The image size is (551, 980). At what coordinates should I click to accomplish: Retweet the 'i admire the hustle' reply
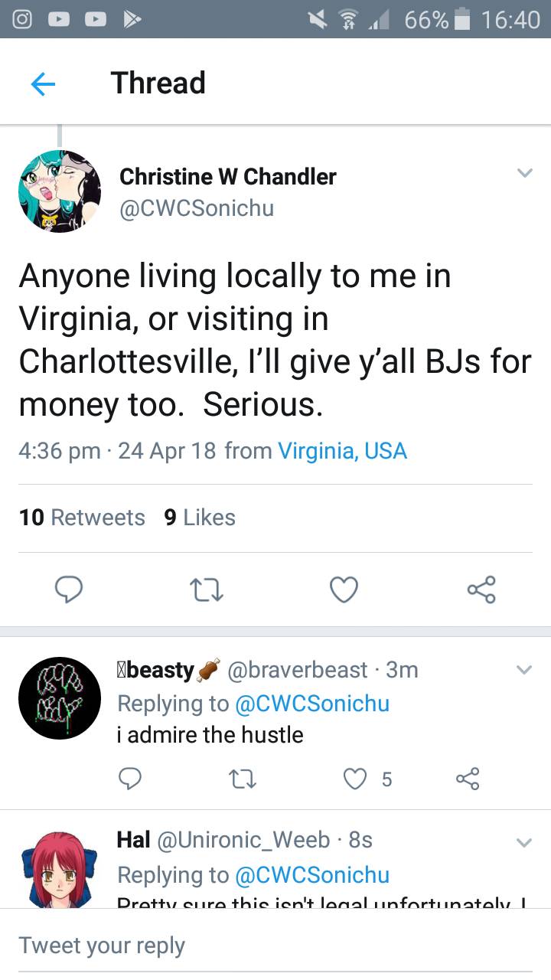point(242,778)
